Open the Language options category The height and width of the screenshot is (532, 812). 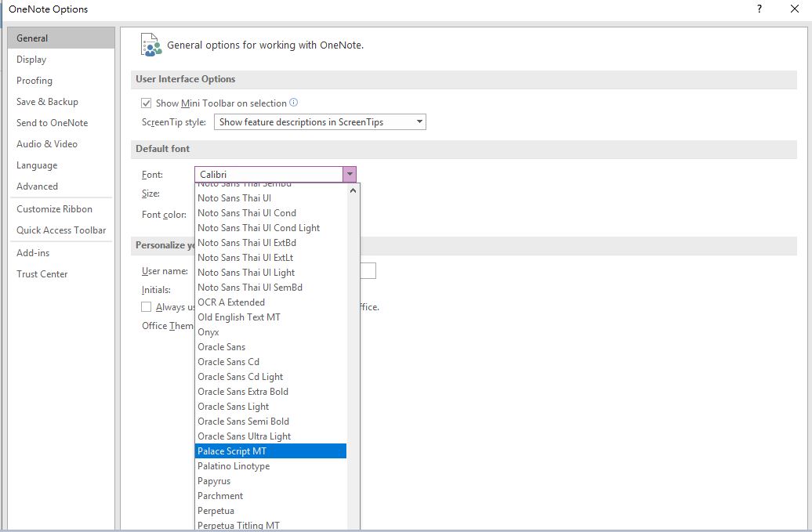pos(61,165)
